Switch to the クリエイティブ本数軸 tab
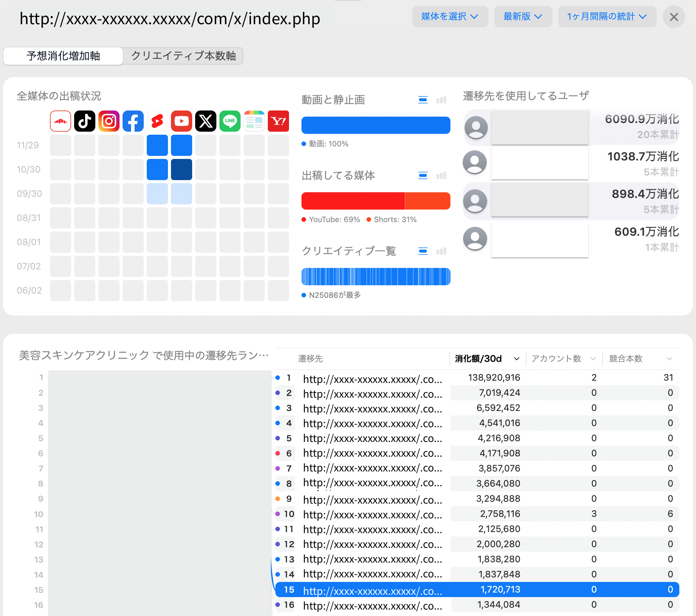 (183, 56)
